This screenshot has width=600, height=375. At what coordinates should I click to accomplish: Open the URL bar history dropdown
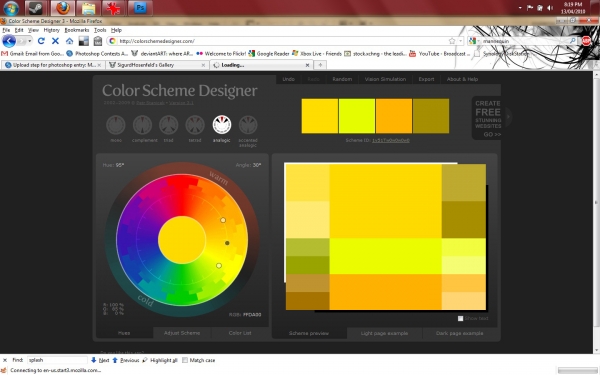[x=460, y=41]
